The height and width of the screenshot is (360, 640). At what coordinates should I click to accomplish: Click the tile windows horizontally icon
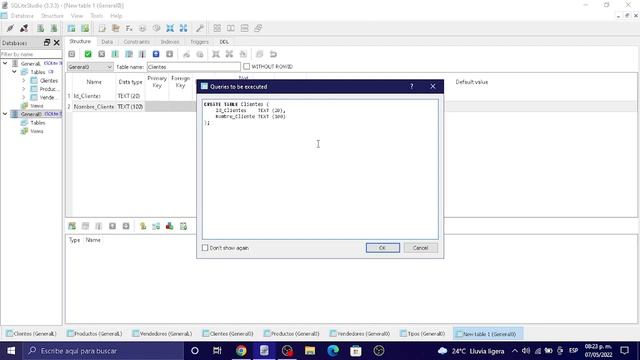pyautogui.click(x=231, y=28)
